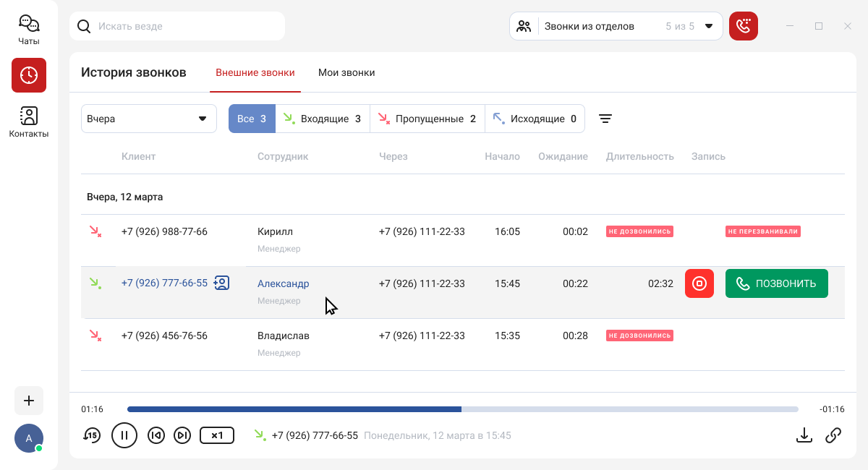Screen dimensions: 868x470
Task: Open the filter settings icon
Action: pyautogui.click(x=605, y=119)
